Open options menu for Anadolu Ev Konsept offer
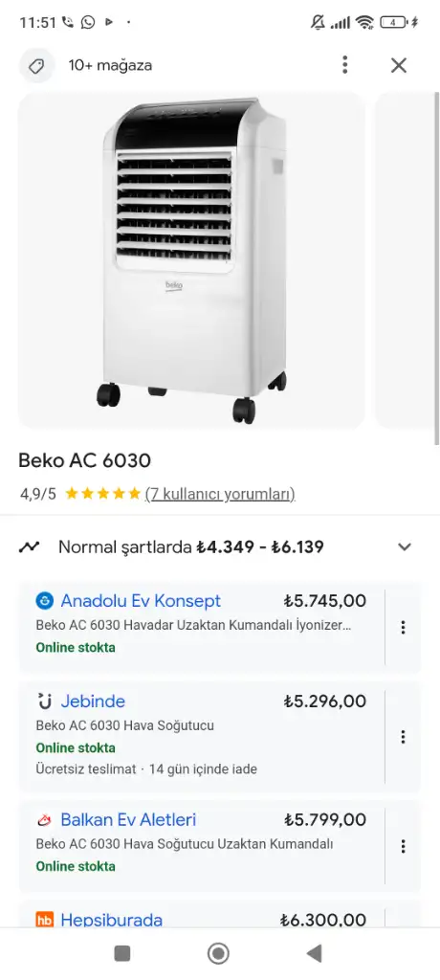440x980 pixels. tap(403, 627)
